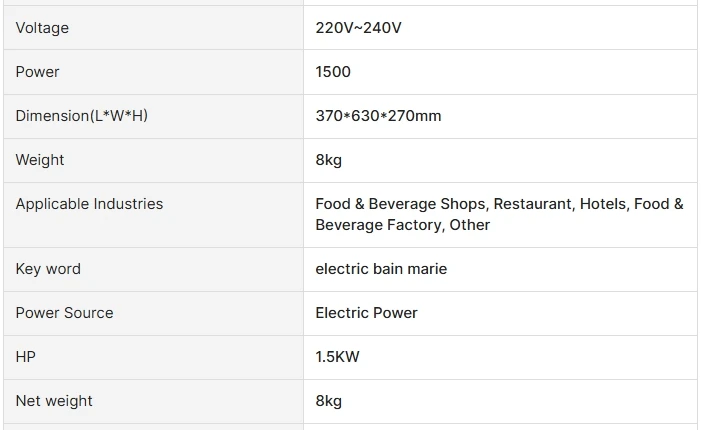The width and height of the screenshot is (701, 430).
Task: Select the 1.5KW value
Action: point(337,357)
